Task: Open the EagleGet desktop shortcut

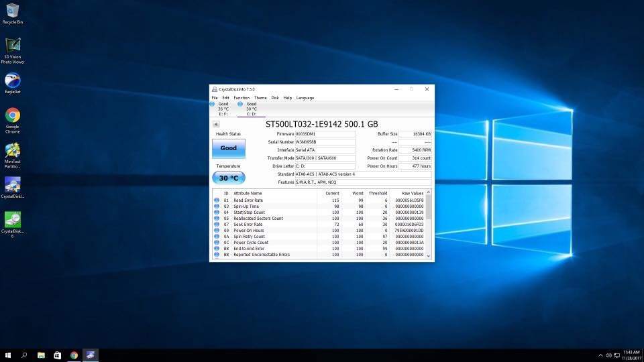Action: click(x=13, y=83)
